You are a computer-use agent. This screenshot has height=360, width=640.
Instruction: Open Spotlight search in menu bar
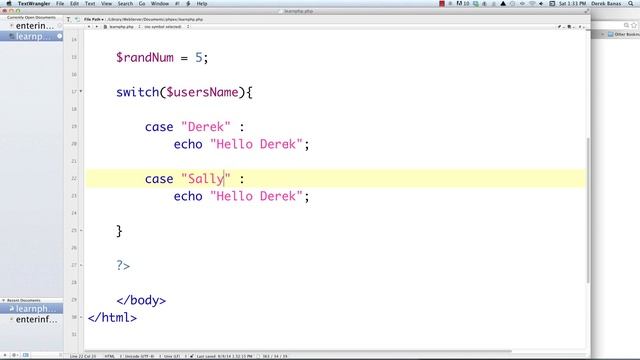(x=630, y=3)
